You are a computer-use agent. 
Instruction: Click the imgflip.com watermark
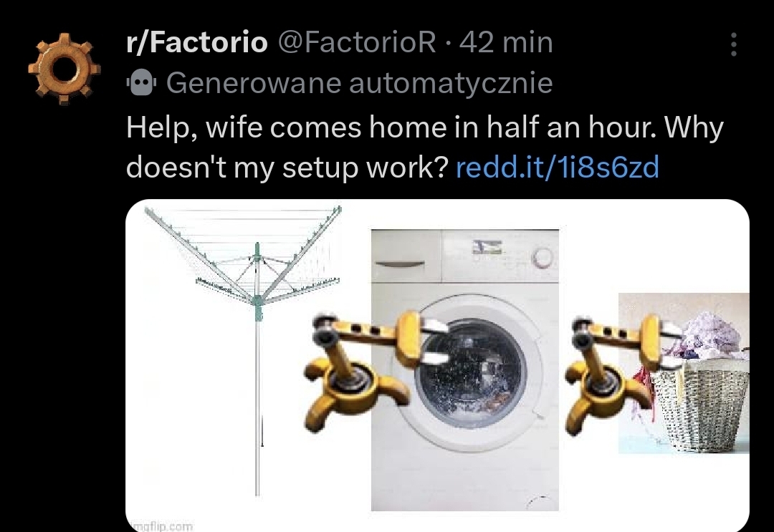162,526
